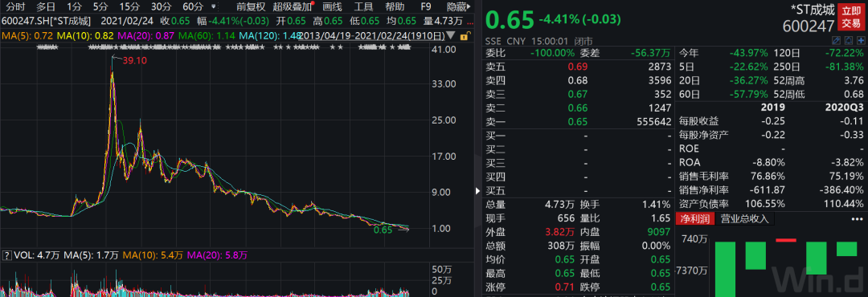The image size is (868, 297).
Task: Open the 工具 menu
Action: [x=363, y=7]
